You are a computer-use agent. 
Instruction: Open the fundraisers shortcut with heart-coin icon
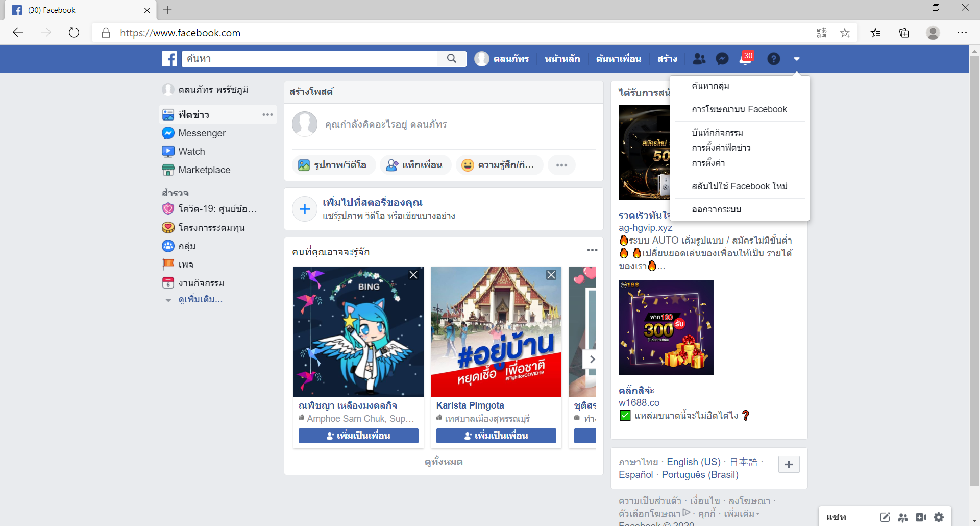[x=204, y=227]
